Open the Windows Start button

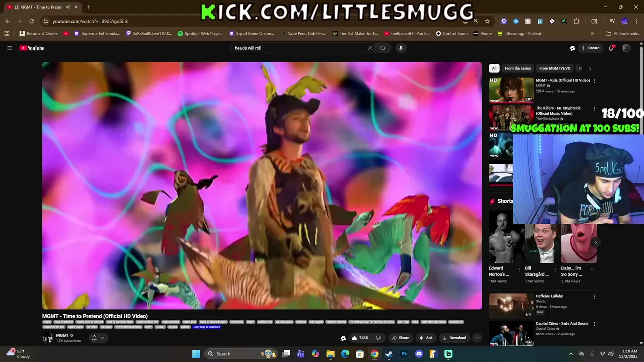point(196,354)
